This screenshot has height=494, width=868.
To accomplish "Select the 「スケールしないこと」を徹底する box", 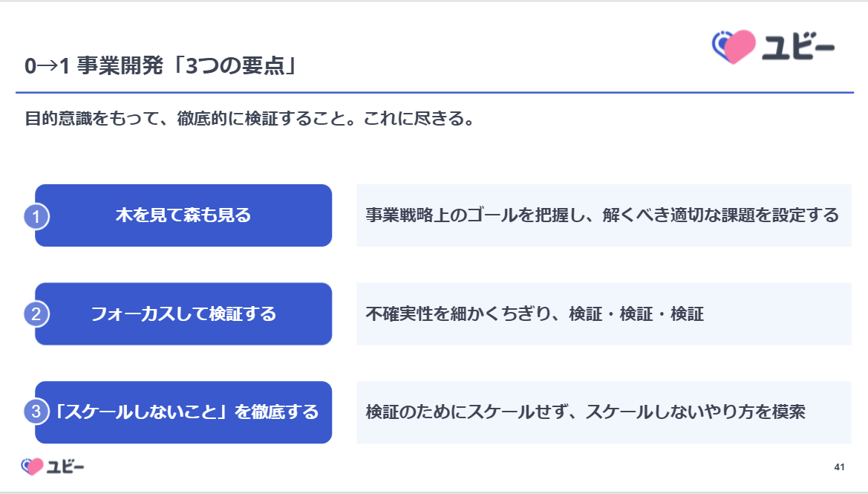I will coord(183,412).
